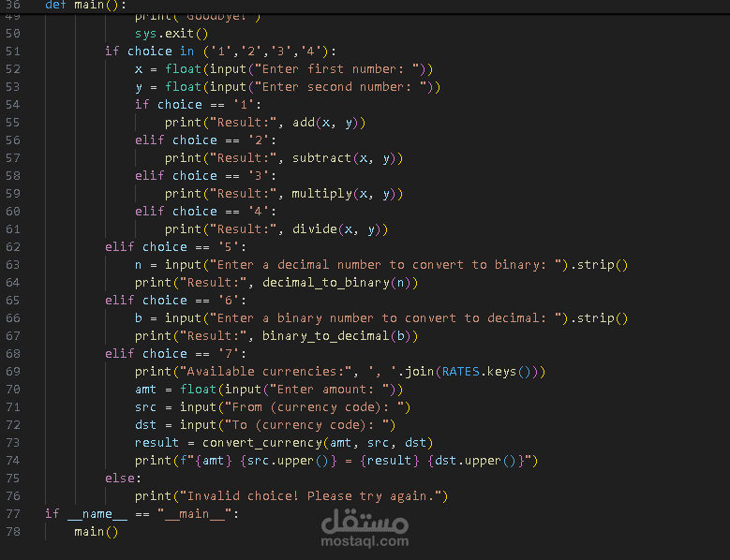Click line number 73 in gutter
This screenshot has height=560, width=730.
[13, 443]
